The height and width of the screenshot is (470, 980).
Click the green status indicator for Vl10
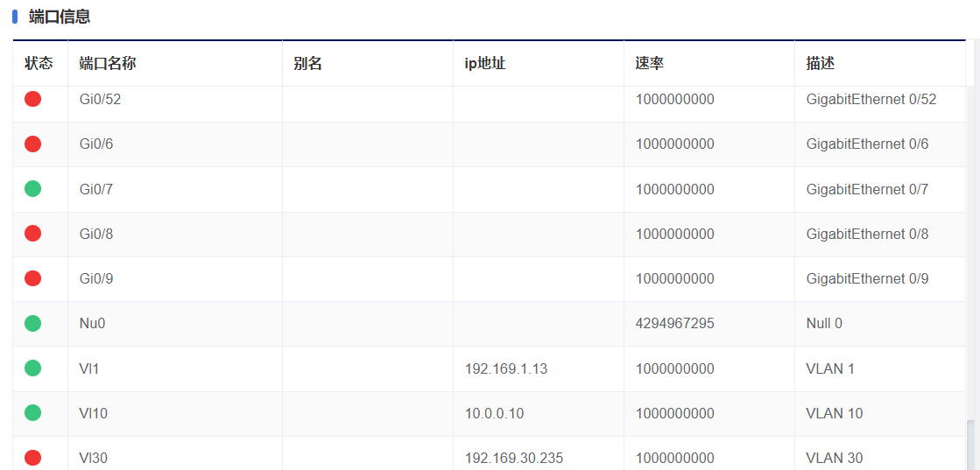32,413
